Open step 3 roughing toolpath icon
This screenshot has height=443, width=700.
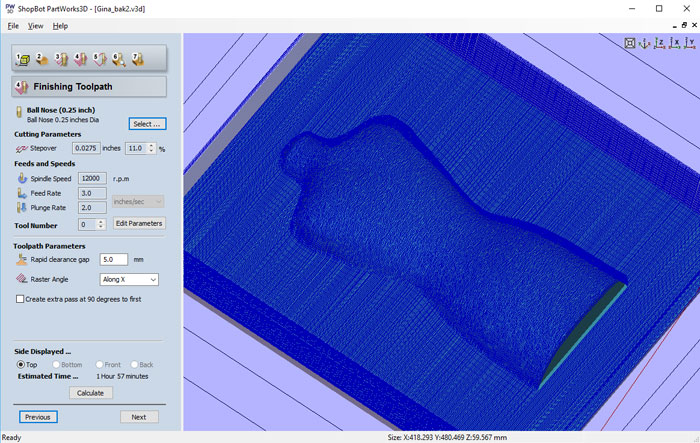(61, 59)
